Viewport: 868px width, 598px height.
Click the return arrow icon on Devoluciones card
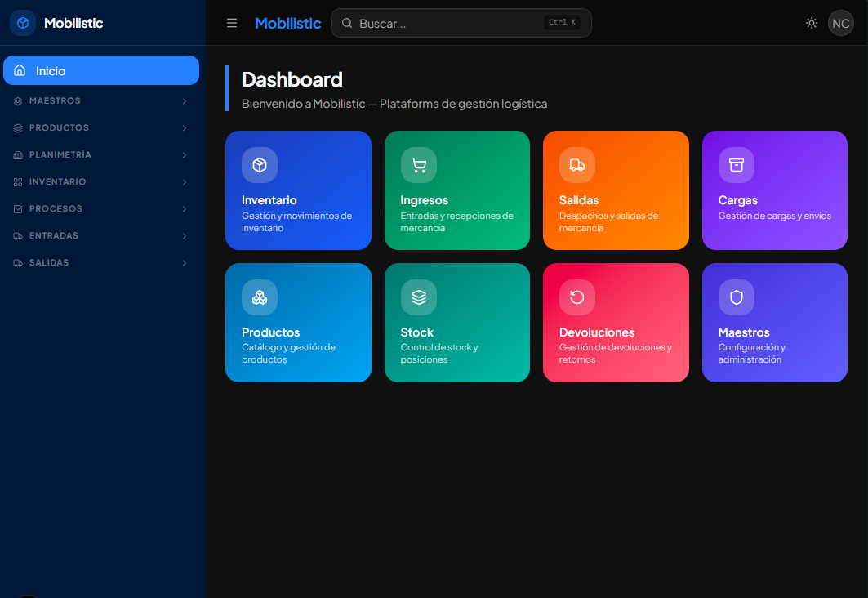[577, 297]
